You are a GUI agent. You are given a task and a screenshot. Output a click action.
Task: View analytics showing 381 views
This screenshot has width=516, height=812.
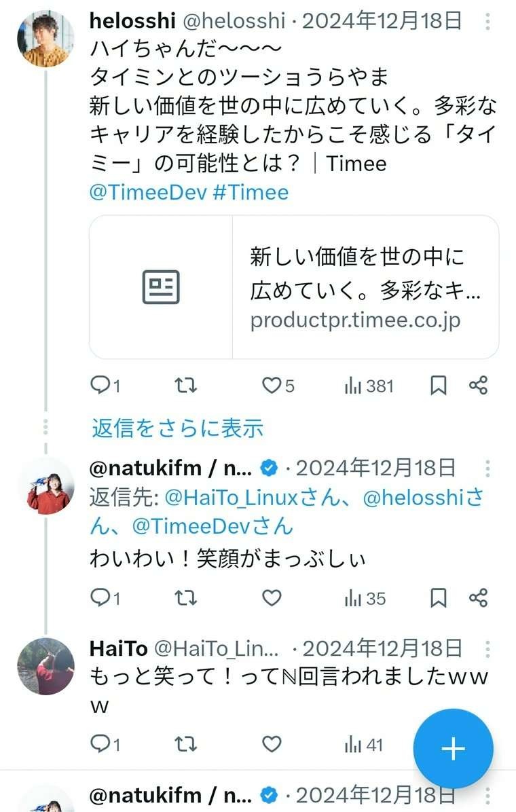pyautogui.click(x=369, y=386)
